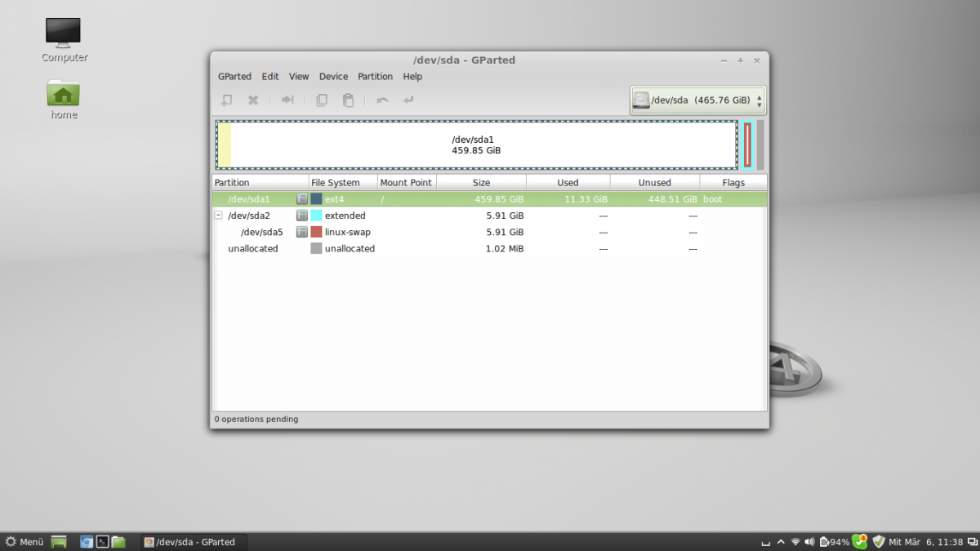Click the 1.02 MiB size cell
980x551 pixels.
pyautogui.click(x=503, y=248)
